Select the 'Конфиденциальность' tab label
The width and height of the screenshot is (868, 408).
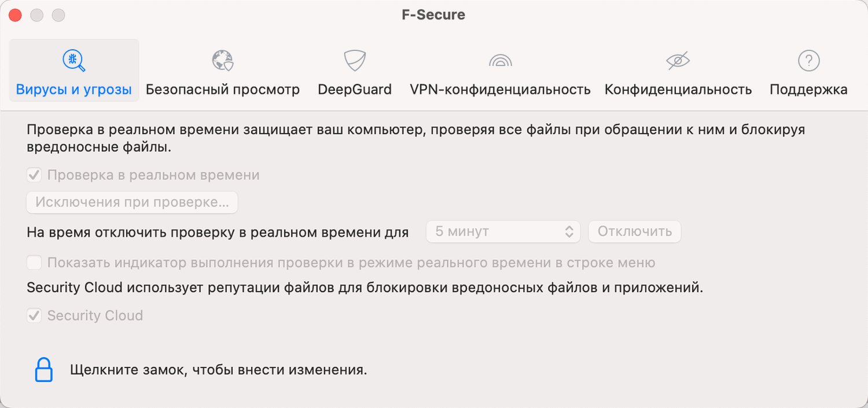678,90
